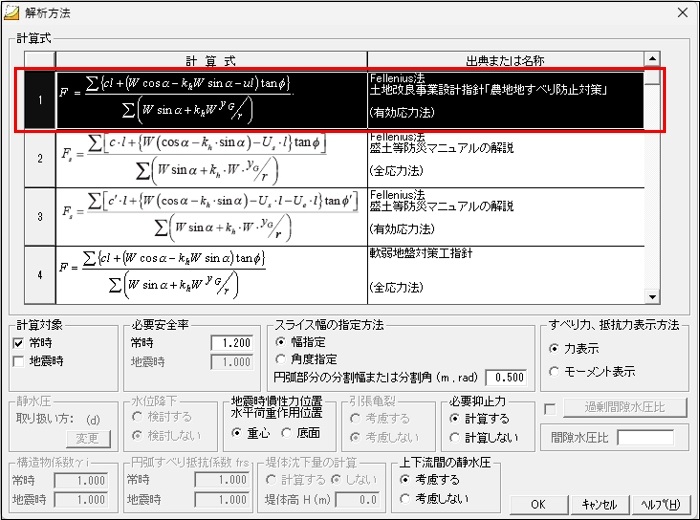Click the 計算式 column header
Viewport: 700px width, 520px height.
tap(211, 60)
